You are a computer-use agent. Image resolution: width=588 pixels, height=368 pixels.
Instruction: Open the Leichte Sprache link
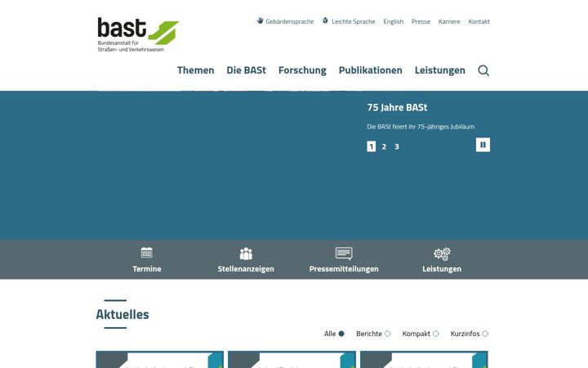tap(354, 21)
